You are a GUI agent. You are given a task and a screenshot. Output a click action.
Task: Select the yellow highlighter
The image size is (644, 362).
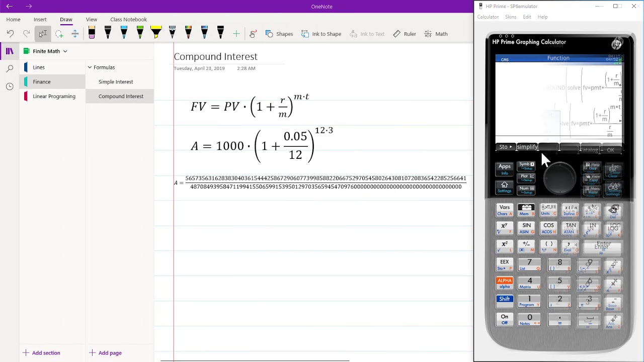point(156,34)
